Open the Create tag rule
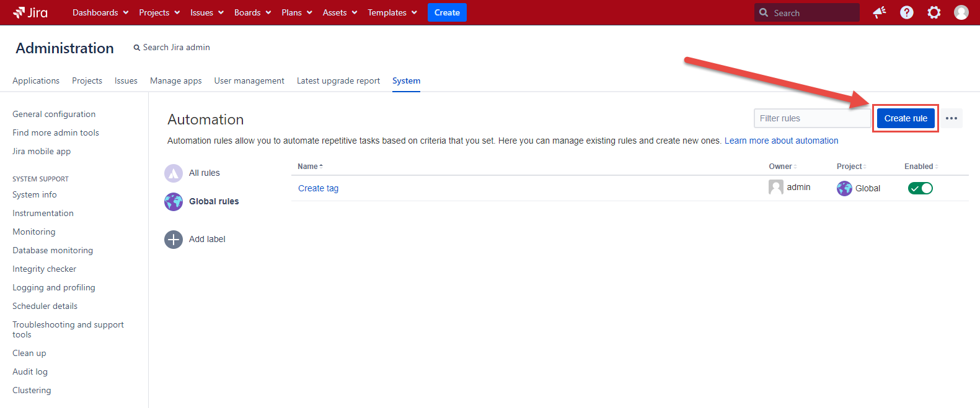Image resolution: width=980 pixels, height=408 pixels. tap(318, 189)
